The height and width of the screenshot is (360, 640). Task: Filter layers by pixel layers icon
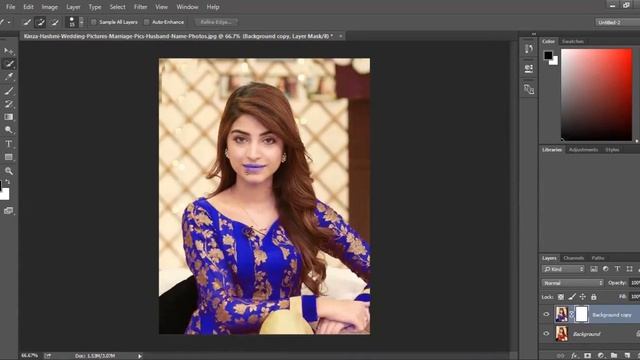tap(593, 269)
